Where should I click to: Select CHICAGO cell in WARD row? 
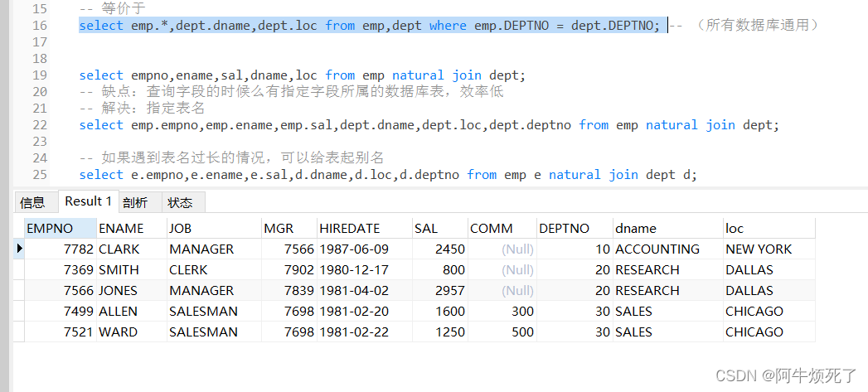click(769, 332)
